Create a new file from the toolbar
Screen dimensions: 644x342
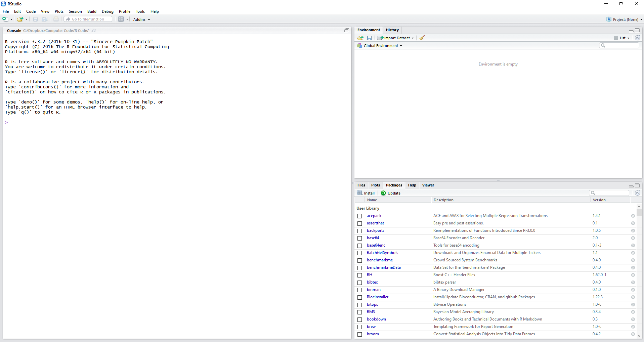tap(4, 19)
